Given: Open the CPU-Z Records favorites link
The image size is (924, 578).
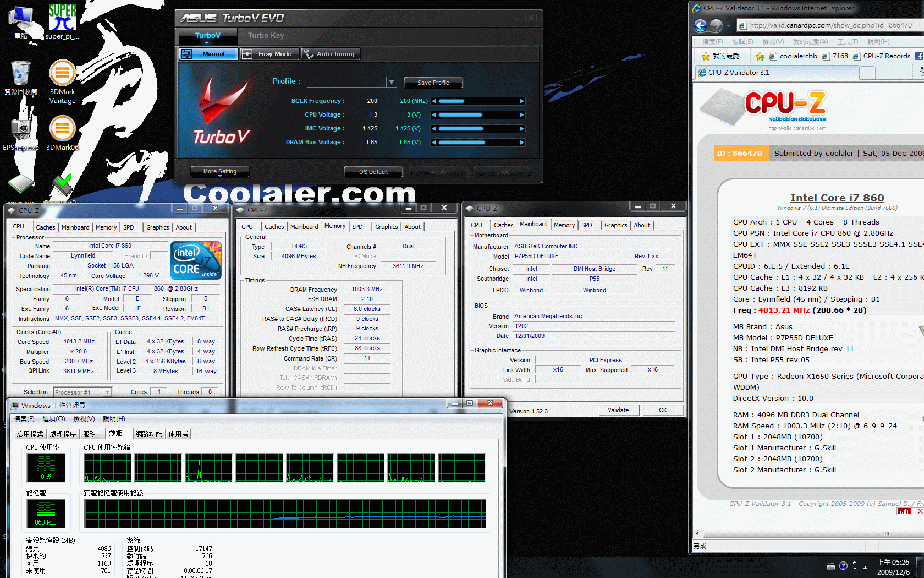Looking at the screenshot, I should pos(882,56).
